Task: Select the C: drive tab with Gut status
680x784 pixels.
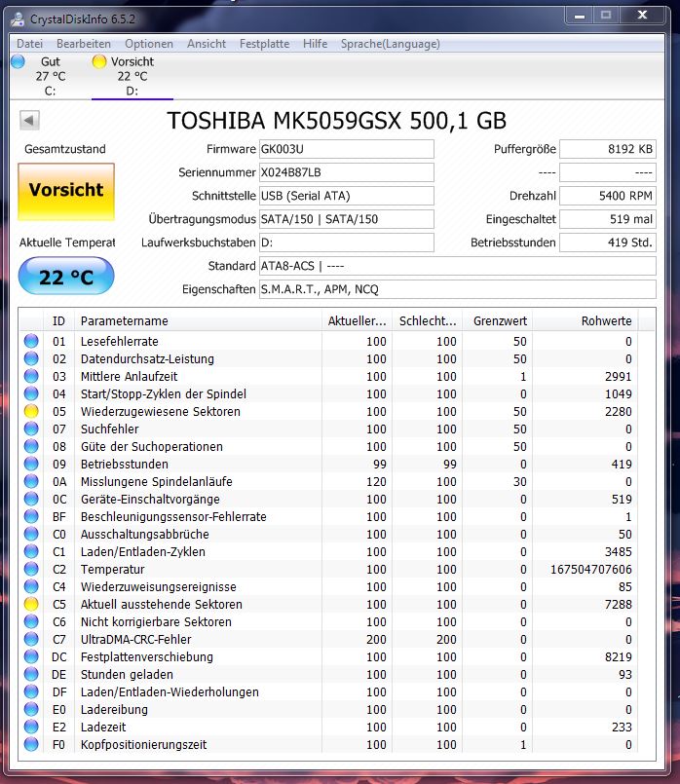Action: click(x=50, y=77)
